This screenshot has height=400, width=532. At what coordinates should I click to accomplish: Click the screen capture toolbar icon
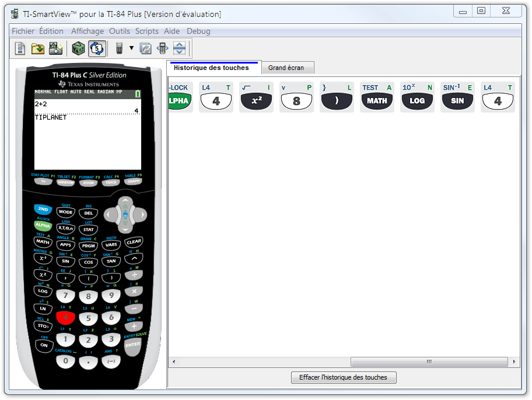tap(55, 48)
